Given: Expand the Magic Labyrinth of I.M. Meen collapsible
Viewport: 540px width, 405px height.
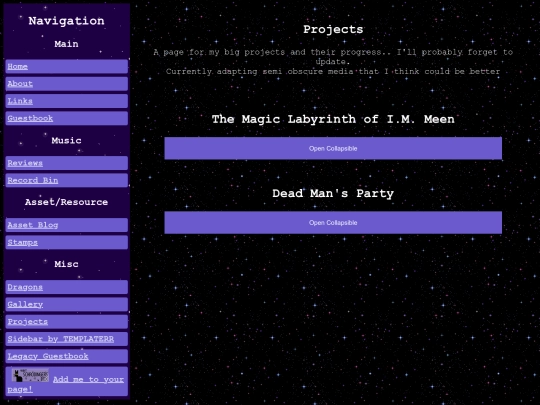Looking at the screenshot, I should click(x=333, y=148).
